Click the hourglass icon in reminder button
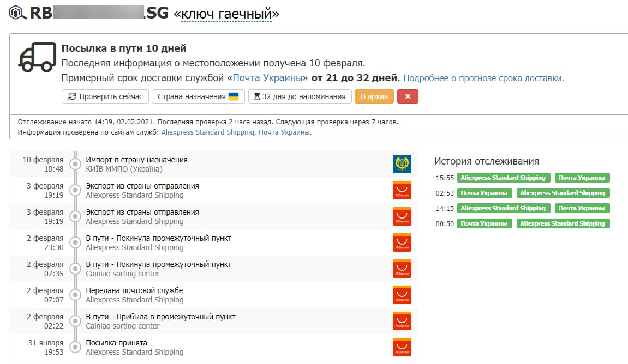The width and height of the screenshot is (628, 364). point(257,96)
